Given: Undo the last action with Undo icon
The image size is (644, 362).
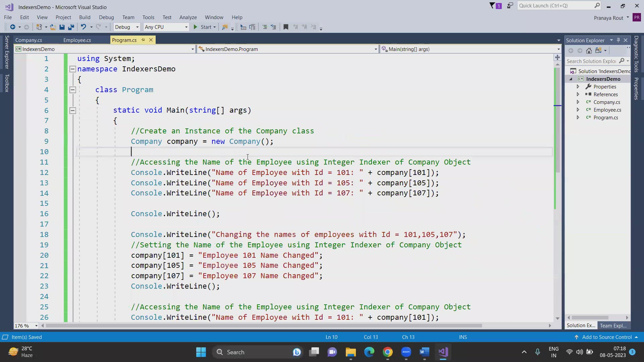Looking at the screenshot, I should (x=83, y=27).
